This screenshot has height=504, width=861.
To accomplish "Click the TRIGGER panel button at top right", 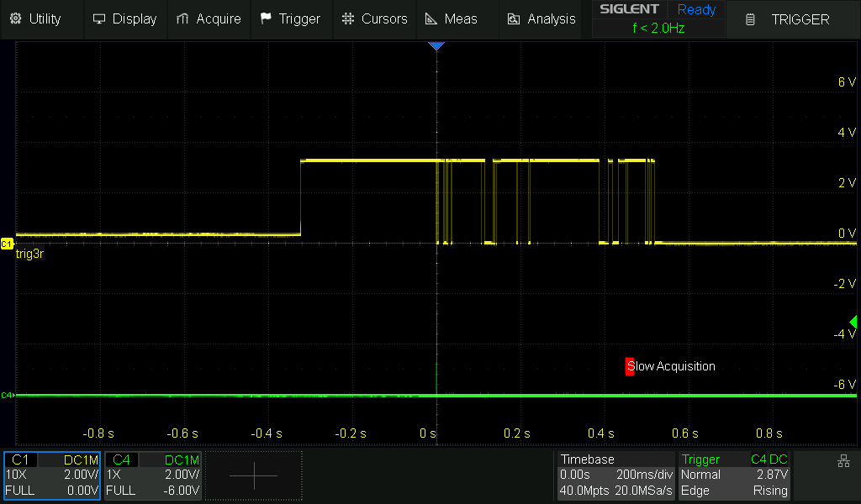I will (790, 19).
